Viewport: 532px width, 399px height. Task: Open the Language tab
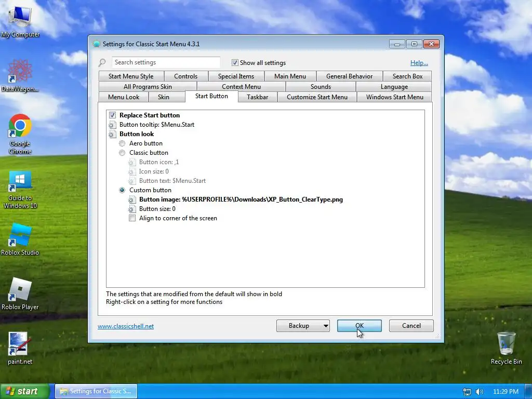[394, 87]
